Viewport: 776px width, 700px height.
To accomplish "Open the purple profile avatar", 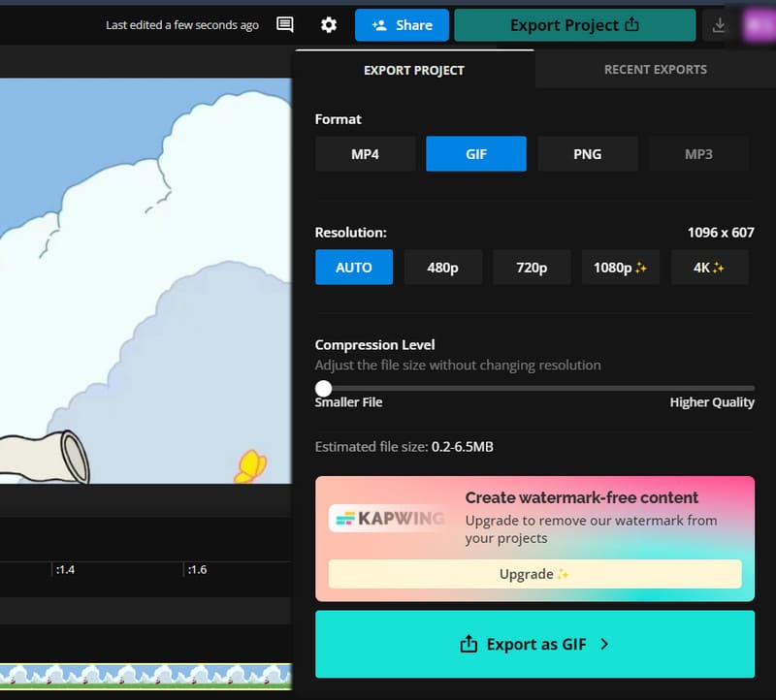I will coord(759,25).
